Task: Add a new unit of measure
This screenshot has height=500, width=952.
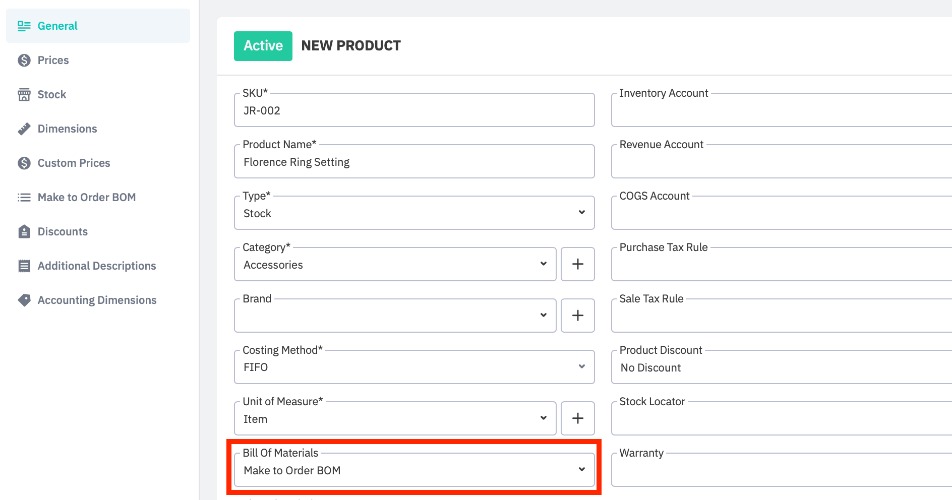Action: [x=577, y=418]
